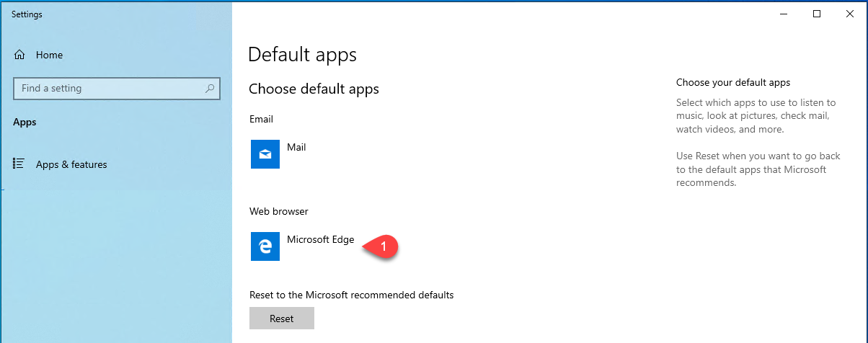Go to Settings Home
Viewport: 868px width, 343px height.
(49, 55)
